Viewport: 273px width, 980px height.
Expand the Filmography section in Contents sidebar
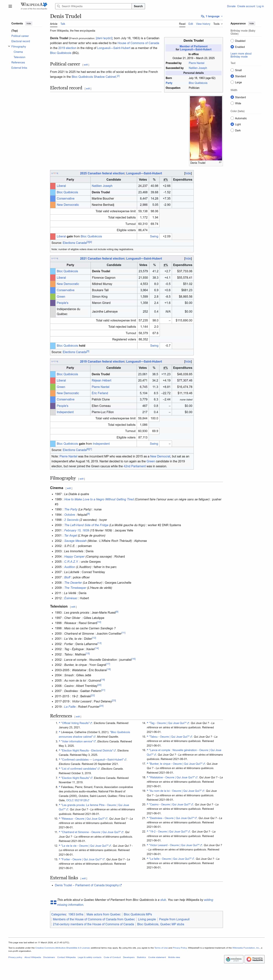click(x=9, y=46)
